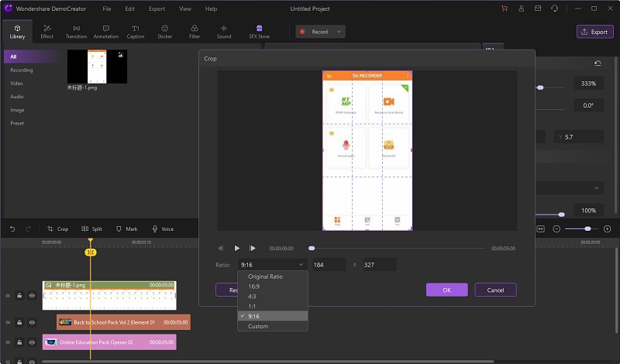Click the fit timeline to window icon
This screenshot has height=364, width=620.
(540, 228)
